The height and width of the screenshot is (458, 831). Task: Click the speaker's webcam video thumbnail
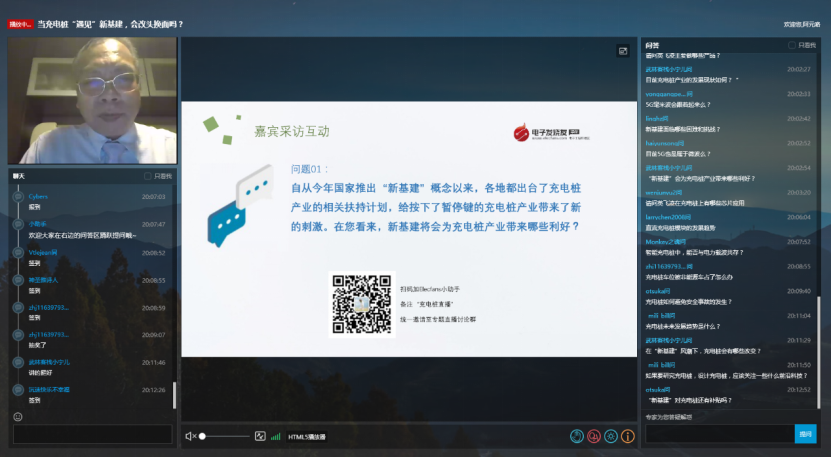click(92, 100)
